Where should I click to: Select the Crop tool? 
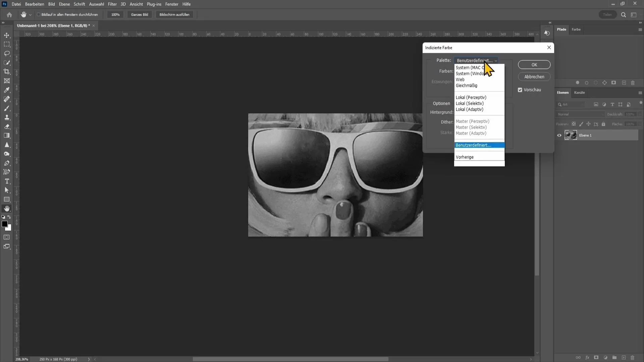click(x=7, y=71)
